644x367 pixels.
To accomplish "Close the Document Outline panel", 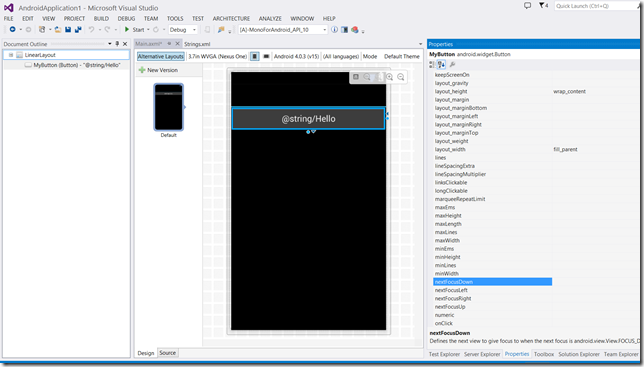I will point(125,44).
